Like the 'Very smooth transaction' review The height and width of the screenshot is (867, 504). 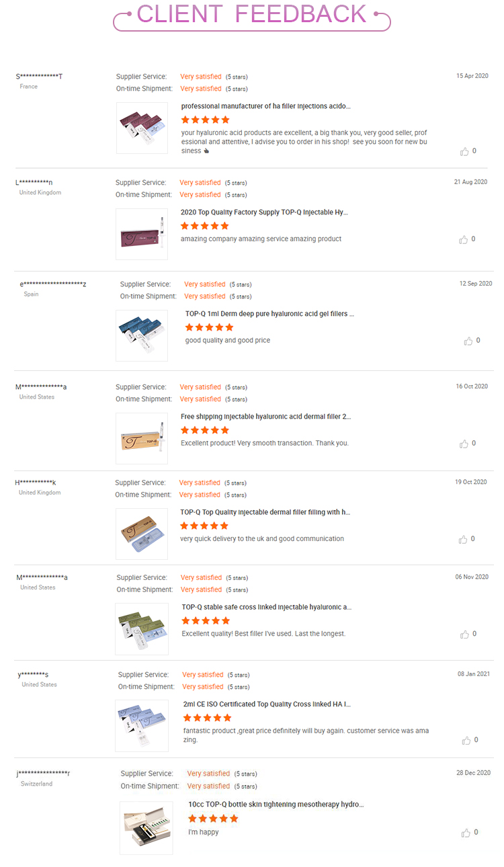coord(464,444)
